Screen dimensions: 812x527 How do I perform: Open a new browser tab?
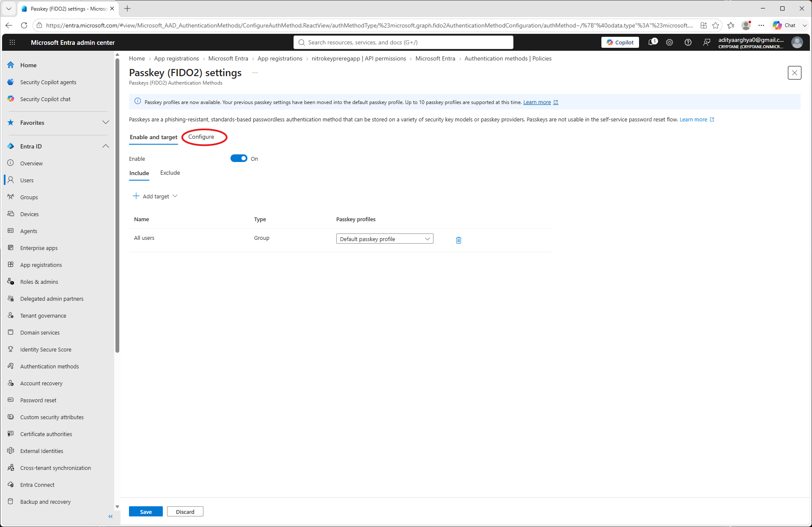[127, 8]
